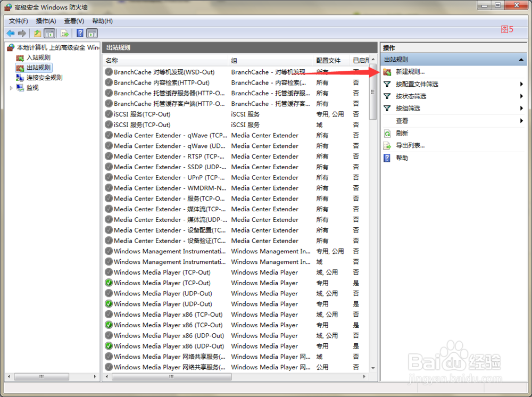Open the 帮助(H) menu
Image resolution: width=532 pixels, height=397 pixels.
102,21
